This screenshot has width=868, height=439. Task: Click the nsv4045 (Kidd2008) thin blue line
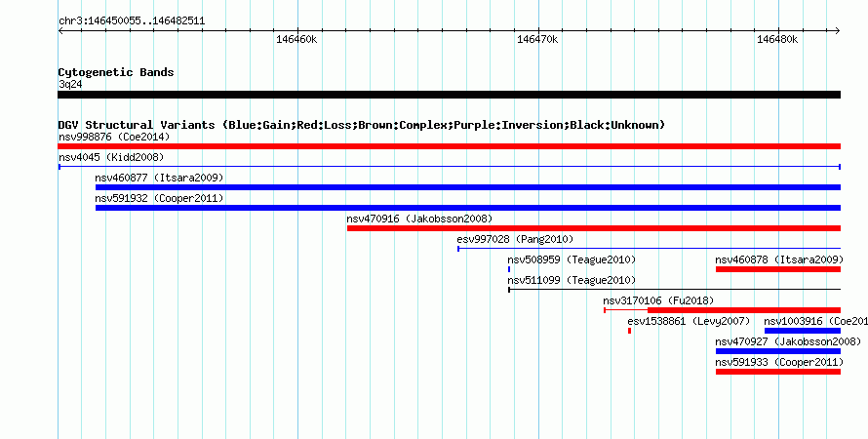(x=449, y=167)
